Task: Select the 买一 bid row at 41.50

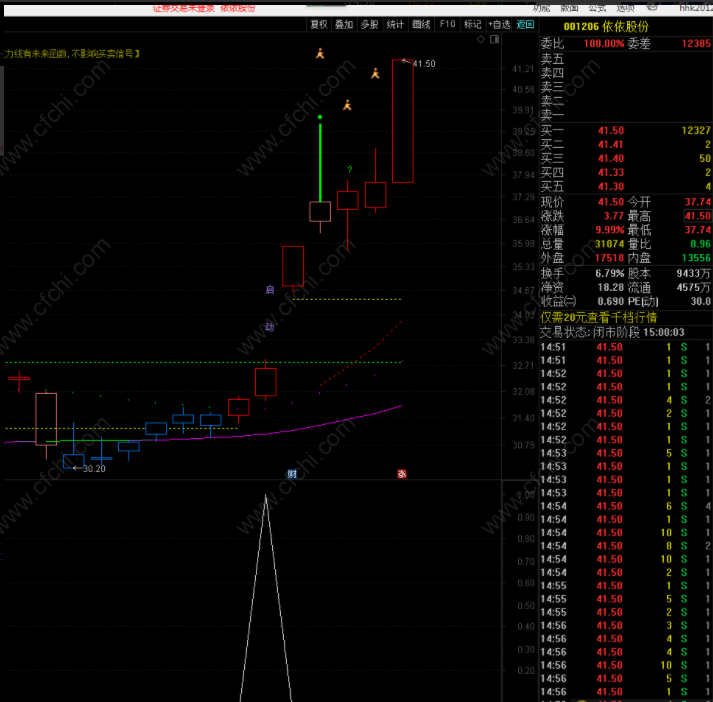Action: [x=626, y=130]
